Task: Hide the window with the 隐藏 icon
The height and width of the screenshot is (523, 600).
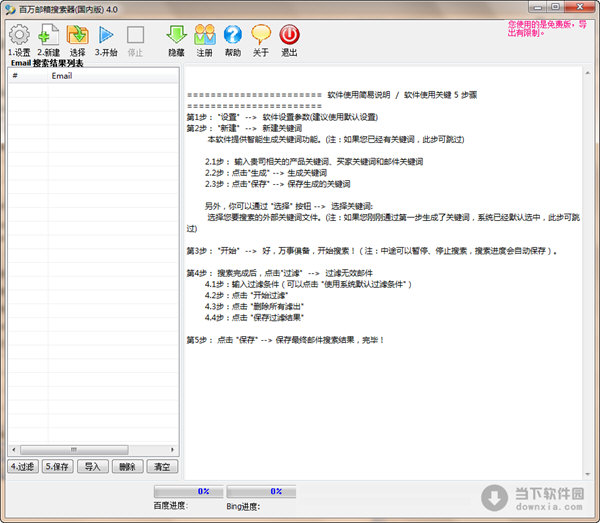Action: click(176, 34)
